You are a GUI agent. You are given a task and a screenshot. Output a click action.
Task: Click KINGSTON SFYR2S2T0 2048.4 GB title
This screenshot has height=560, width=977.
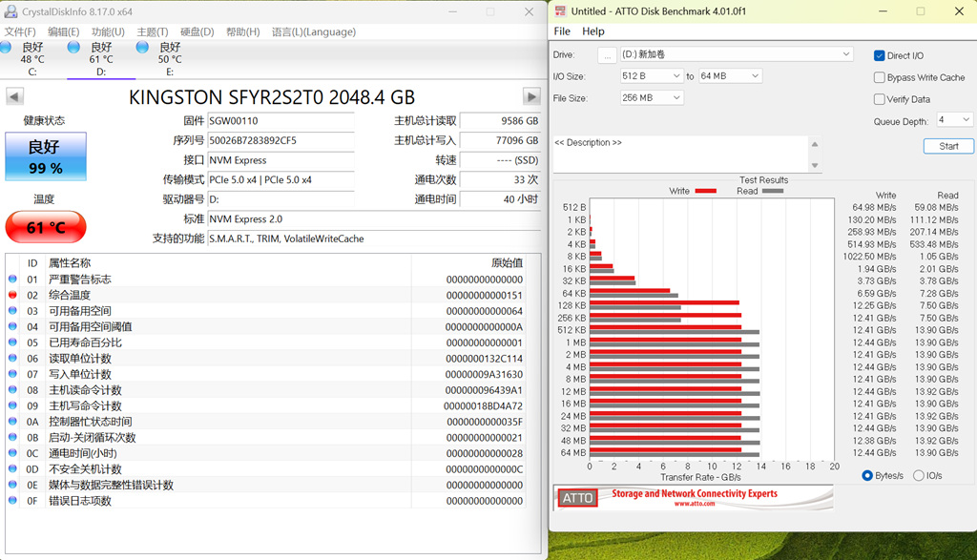(272, 97)
